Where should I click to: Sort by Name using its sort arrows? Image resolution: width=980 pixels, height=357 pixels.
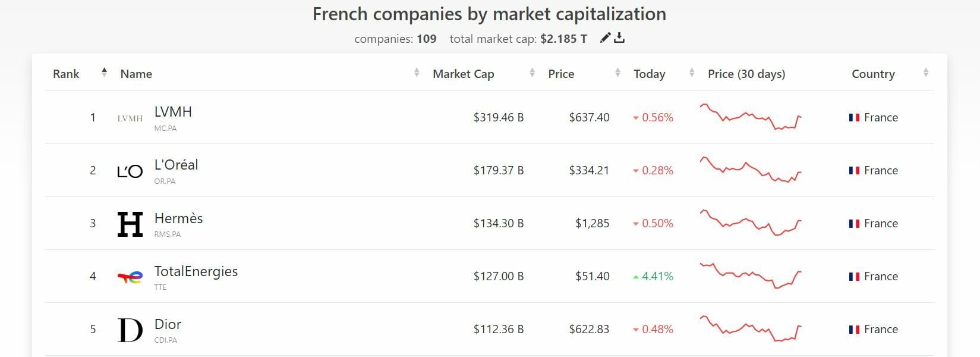point(417,73)
